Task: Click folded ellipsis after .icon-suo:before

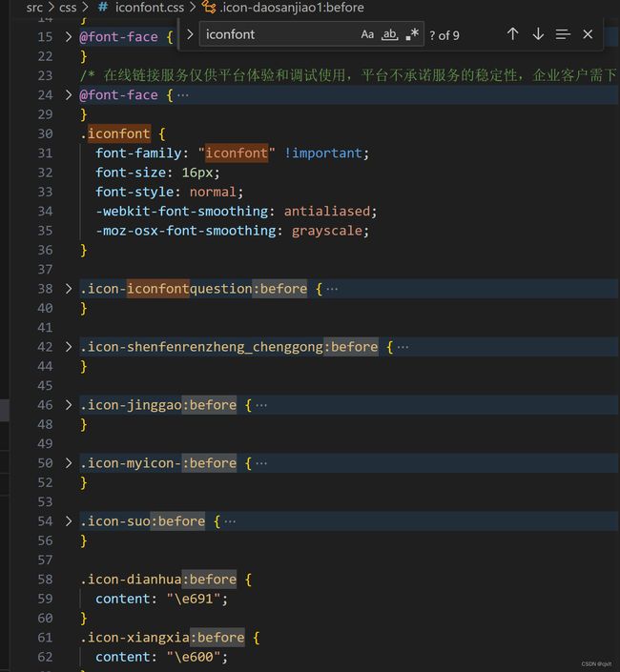Action: [x=230, y=521]
